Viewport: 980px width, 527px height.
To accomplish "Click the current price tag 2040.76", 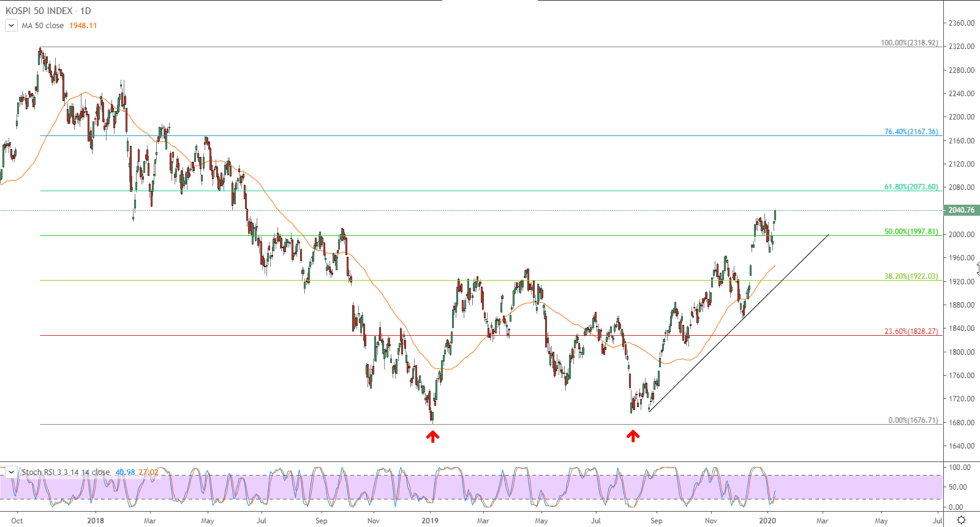I will click(962, 210).
